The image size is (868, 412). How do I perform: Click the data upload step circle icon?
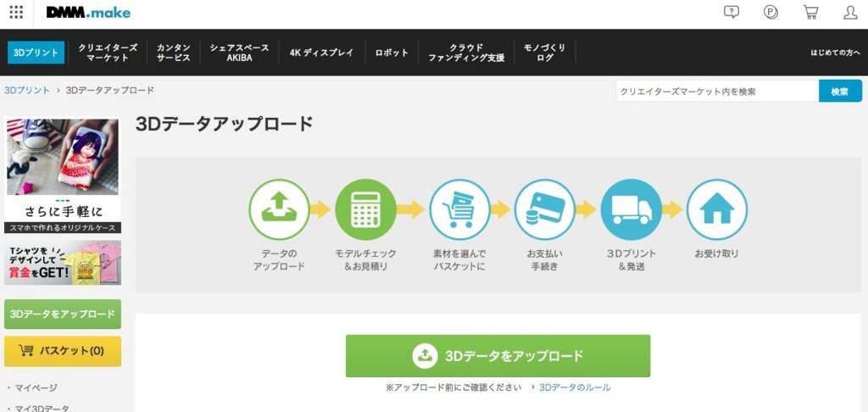(279, 209)
